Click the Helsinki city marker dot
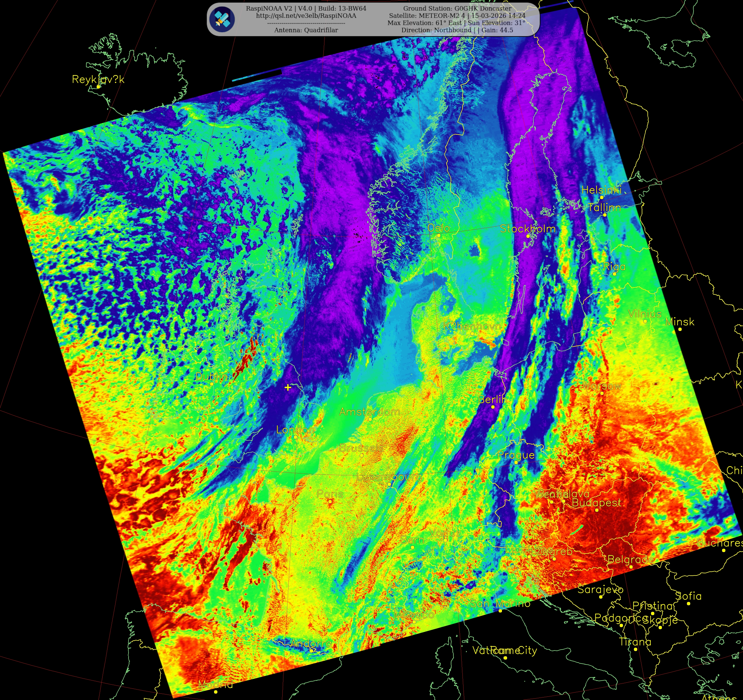743x700 pixels. point(601,197)
